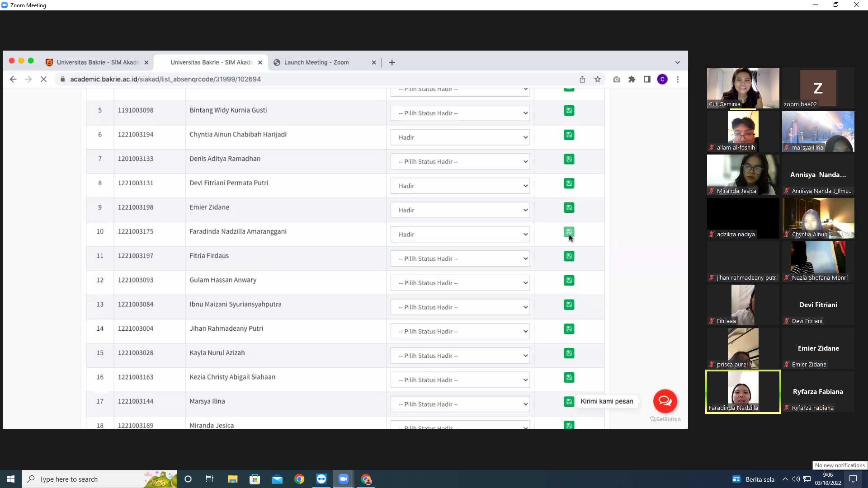
Task: Select Faradinda Nadzilla's video thumbnail
Action: (x=743, y=392)
